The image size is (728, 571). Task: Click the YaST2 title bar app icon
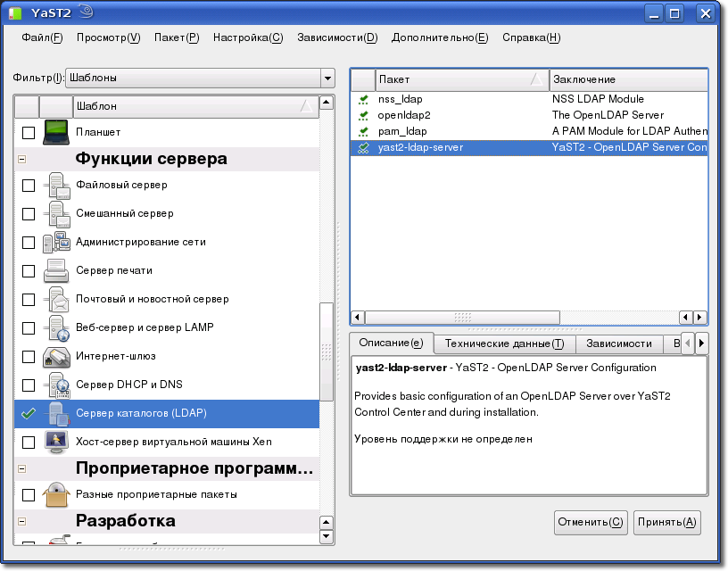[15, 13]
